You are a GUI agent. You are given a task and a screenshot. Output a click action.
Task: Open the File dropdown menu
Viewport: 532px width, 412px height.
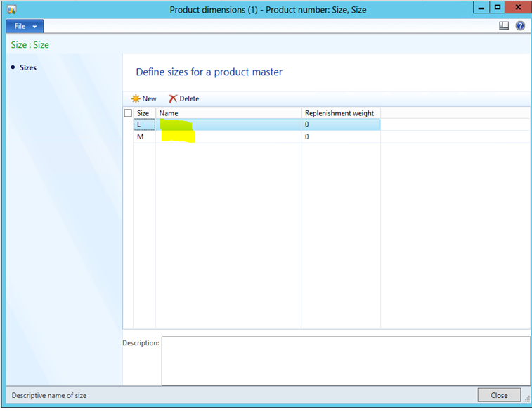(x=25, y=26)
